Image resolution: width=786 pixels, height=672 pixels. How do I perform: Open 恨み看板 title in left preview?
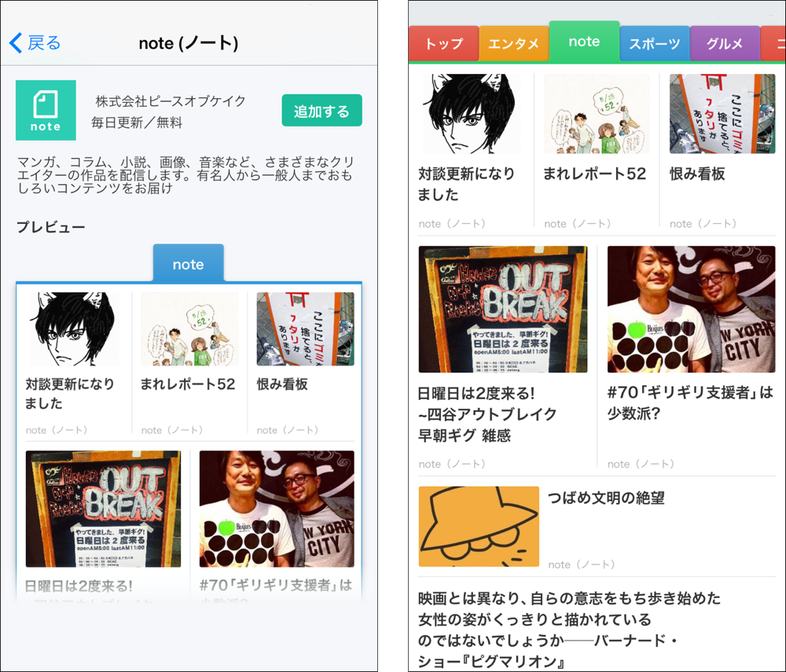[x=282, y=384]
